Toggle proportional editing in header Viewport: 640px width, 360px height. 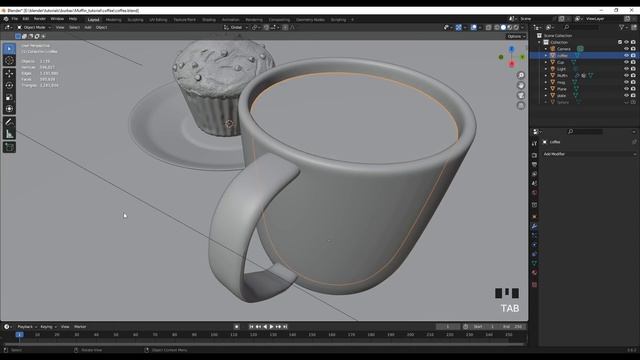click(285, 27)
